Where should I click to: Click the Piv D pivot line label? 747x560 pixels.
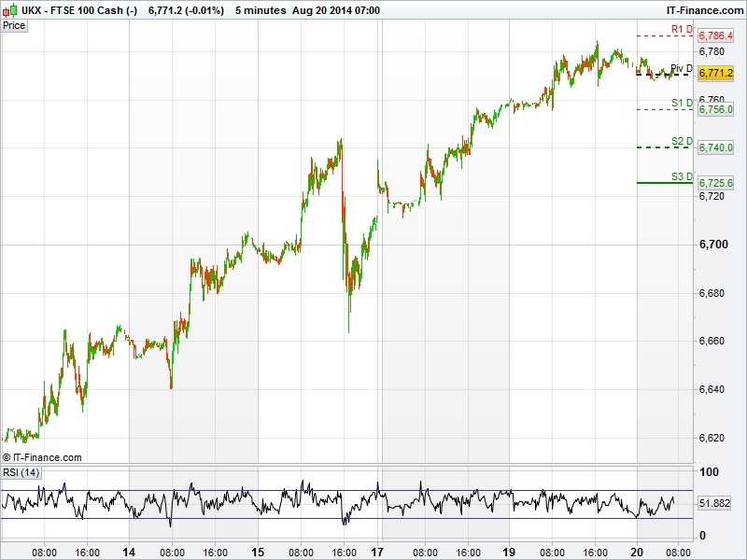(x=682, y=69)
